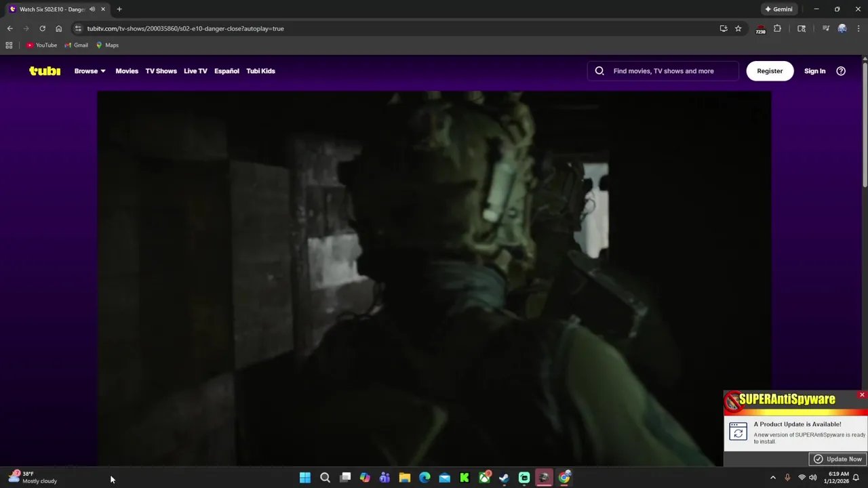This screenshot has width=868, height=488.
Task: Open the red 7230 extension icon
Action: (760, 29)
